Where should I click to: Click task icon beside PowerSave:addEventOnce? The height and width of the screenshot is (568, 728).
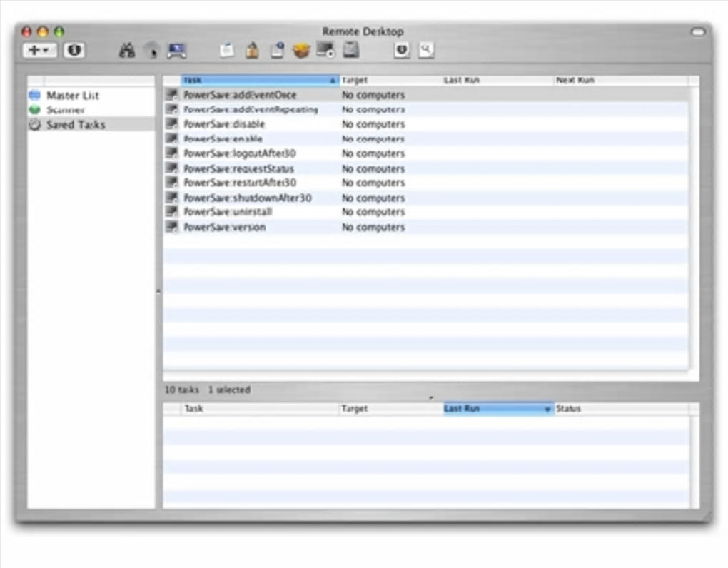click(x=172, y=95)
